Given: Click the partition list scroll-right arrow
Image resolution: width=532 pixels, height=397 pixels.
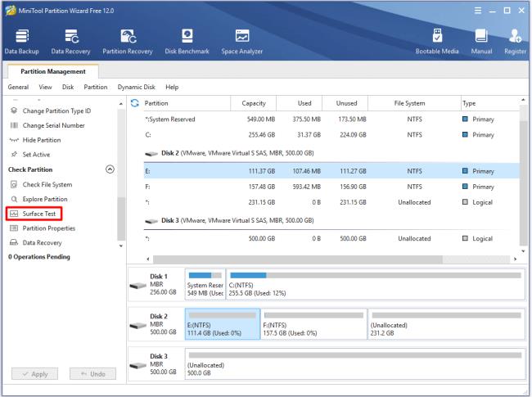Looking at the screenshot, I should [515, 259].
